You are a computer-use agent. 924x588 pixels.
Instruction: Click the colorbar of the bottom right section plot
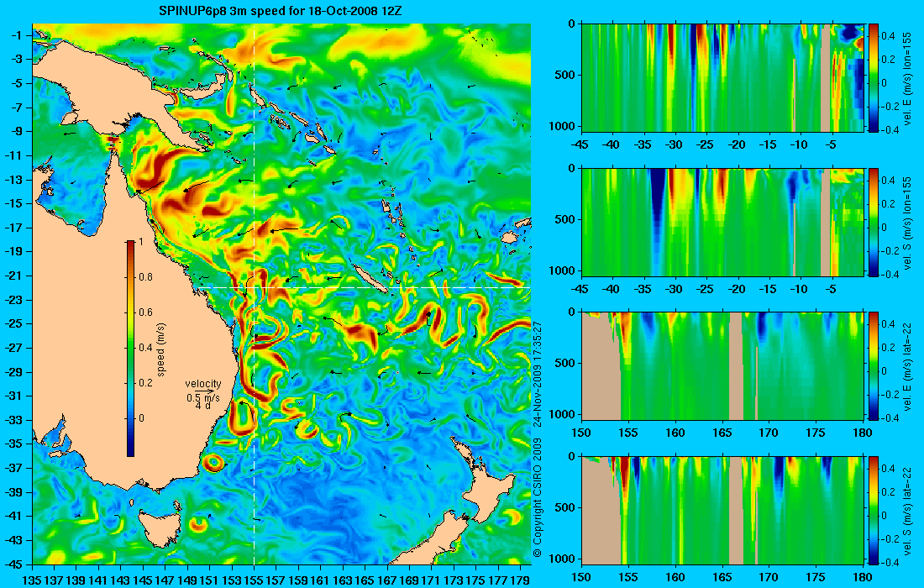click(873, 510)
